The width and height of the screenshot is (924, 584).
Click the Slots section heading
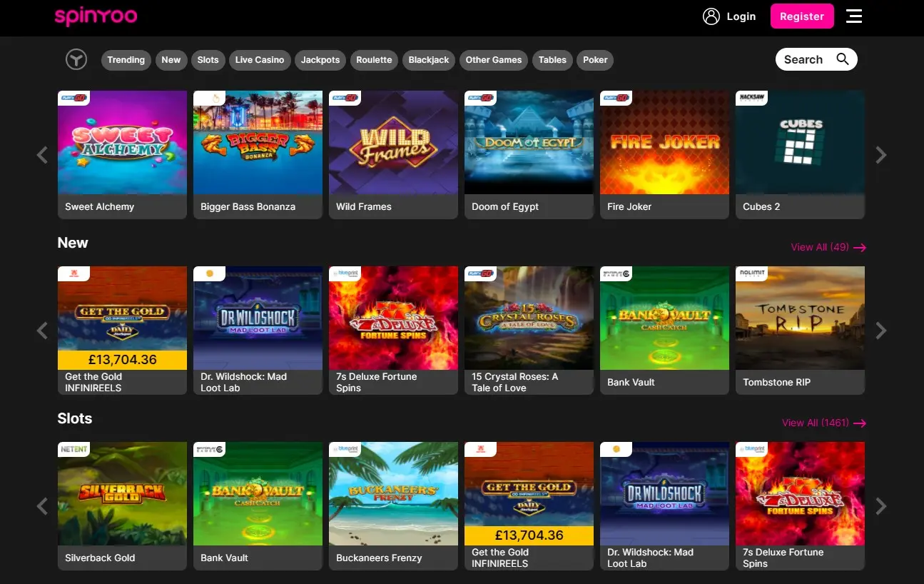[x=75, y=418]
